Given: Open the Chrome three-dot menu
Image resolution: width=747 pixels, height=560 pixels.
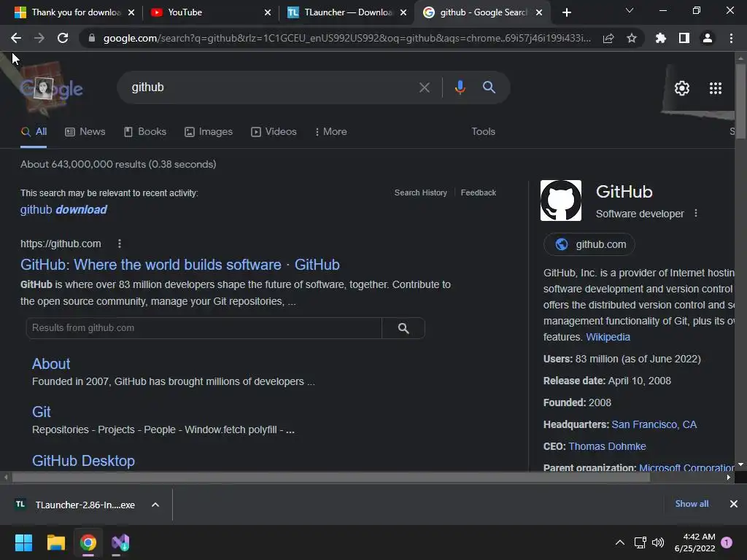Looking at the screenshot, I should coord(731,38).
